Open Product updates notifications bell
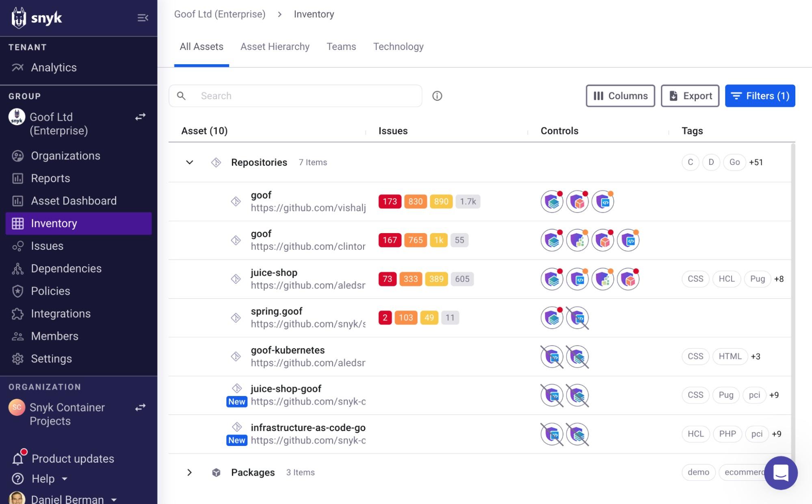Screen dimensions: 812x504 18,458
